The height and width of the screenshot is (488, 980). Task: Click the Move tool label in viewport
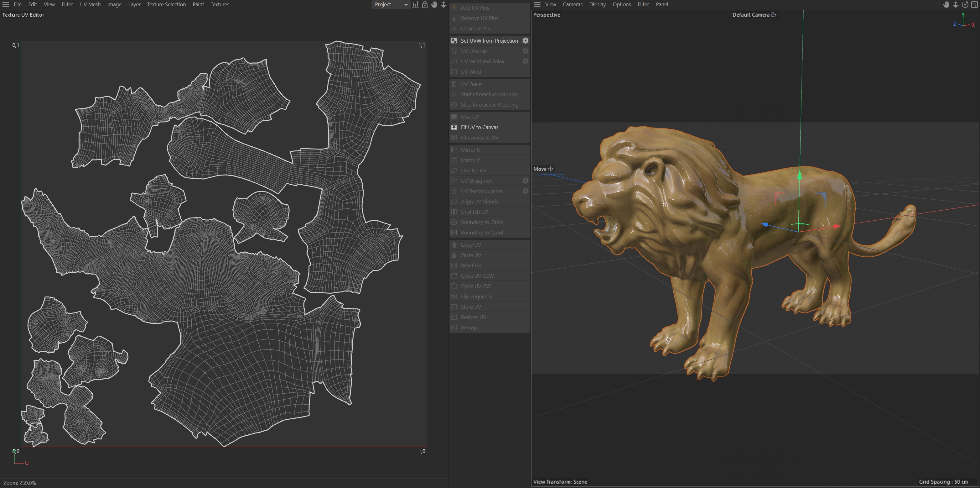[540, 169]
